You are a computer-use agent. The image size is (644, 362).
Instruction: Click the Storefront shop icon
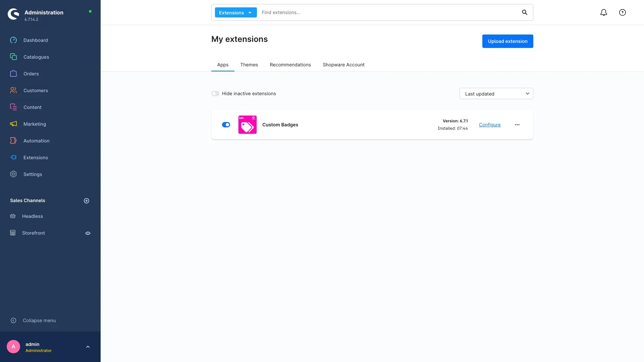pyautogui.click(x=13, y=233)
